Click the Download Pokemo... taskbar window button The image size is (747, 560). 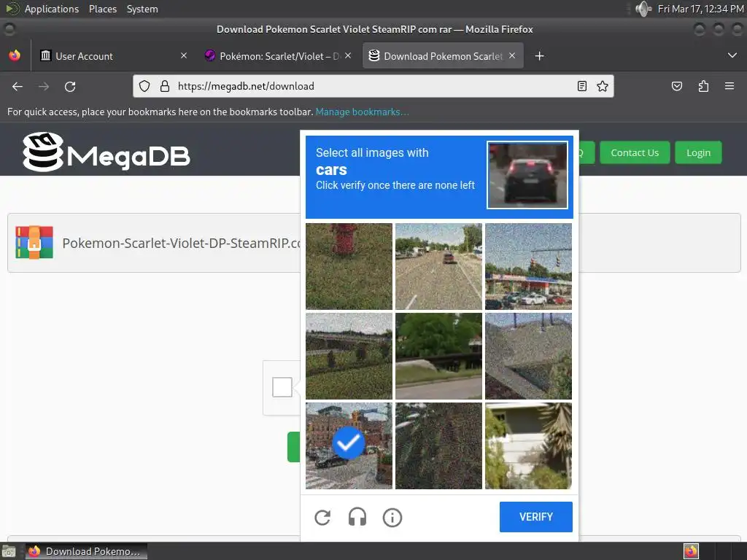[x=86, y=551]
